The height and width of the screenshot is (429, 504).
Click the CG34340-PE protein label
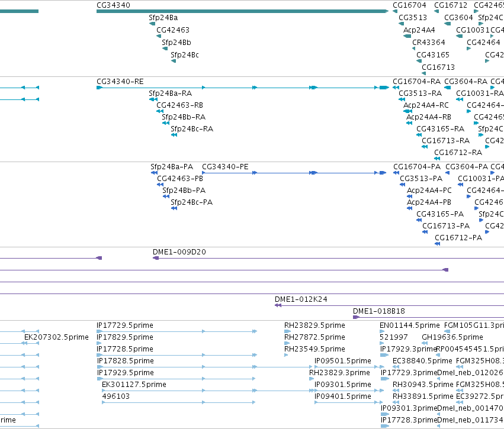(x=225, y=167)
